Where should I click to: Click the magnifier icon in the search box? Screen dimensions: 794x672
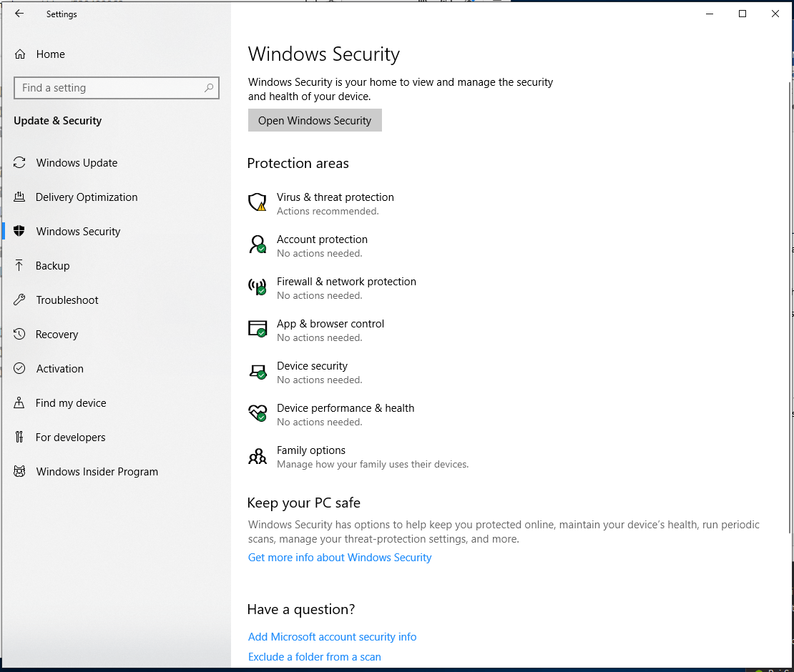pyautogui.click(x=209, y=88)
